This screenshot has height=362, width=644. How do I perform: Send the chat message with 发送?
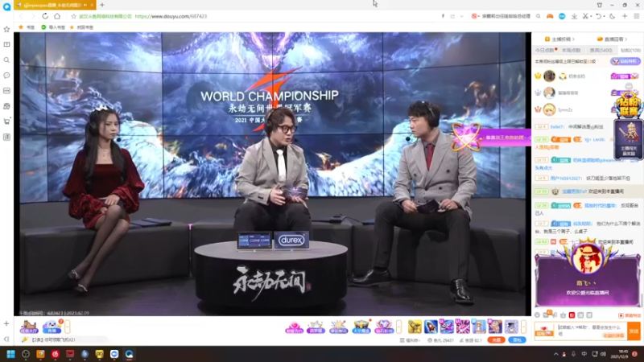click(634, 331)
